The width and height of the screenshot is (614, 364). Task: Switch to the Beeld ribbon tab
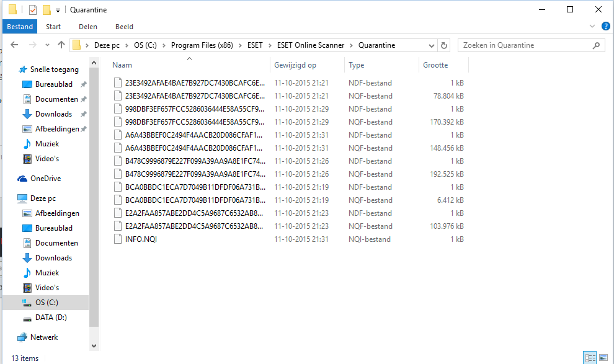coord(125,27)
